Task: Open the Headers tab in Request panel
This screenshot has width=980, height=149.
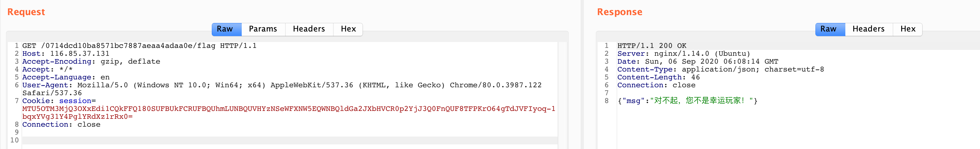Action: (308, 29)
